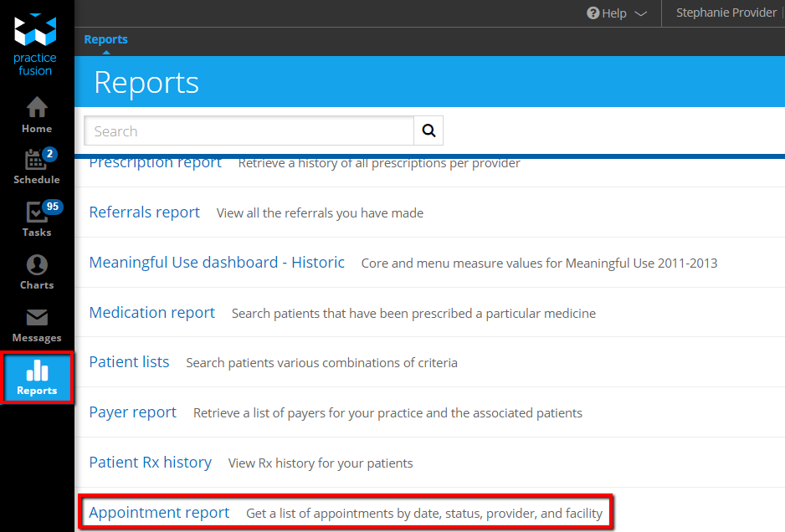
Task: Click the large Reports page heading
Action: pos(146,82)
